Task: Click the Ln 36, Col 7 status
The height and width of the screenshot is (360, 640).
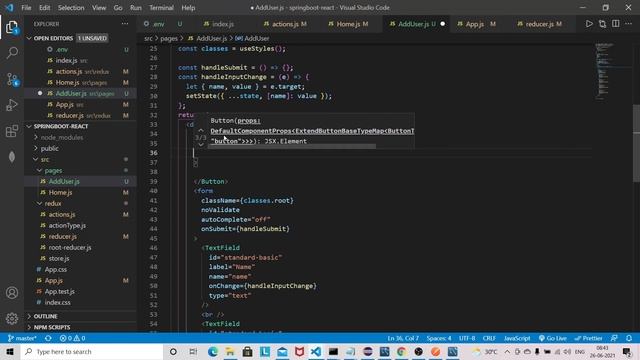Action: [403, 338]
